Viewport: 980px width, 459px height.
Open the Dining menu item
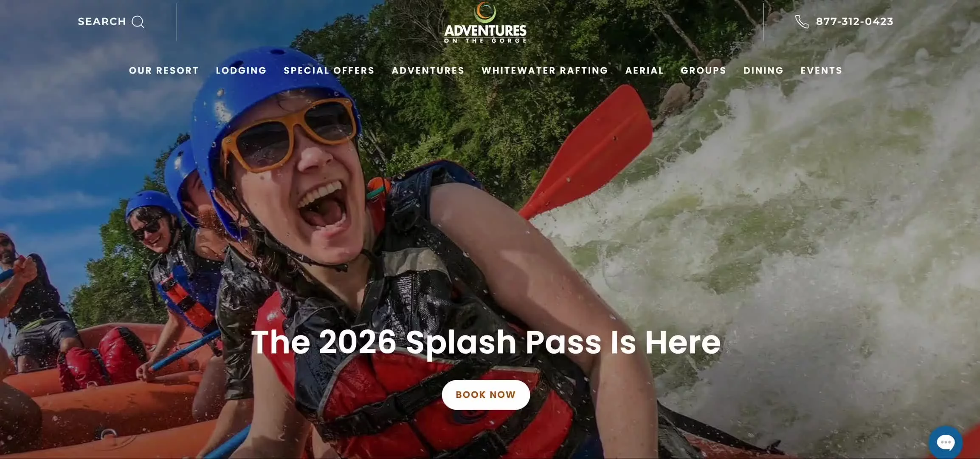(763, 71)
